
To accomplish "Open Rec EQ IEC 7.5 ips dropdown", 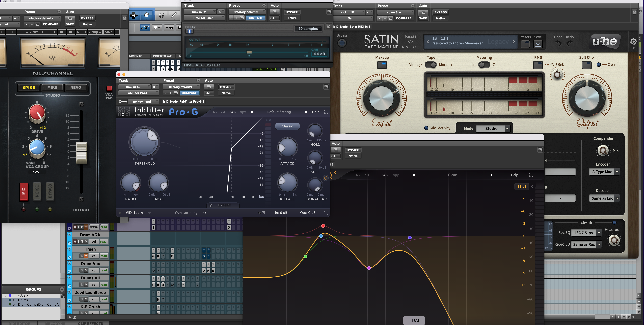I will (586, 233).
